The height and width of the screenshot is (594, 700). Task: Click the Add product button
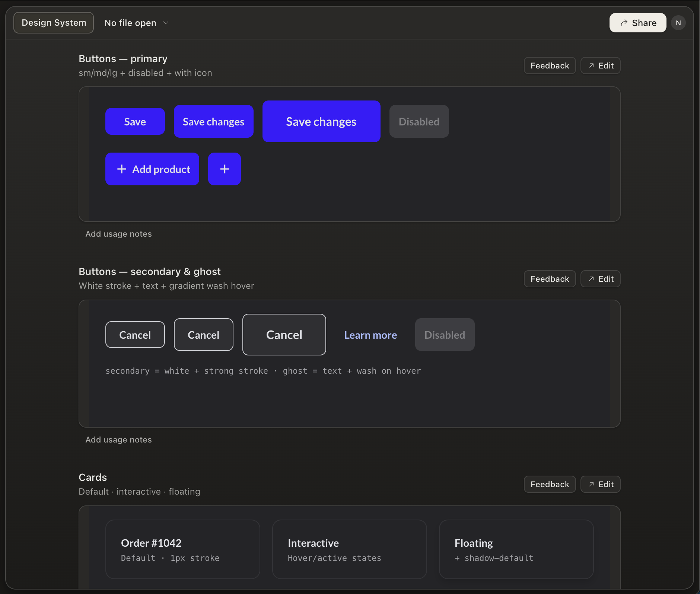(x=152, y=169)
